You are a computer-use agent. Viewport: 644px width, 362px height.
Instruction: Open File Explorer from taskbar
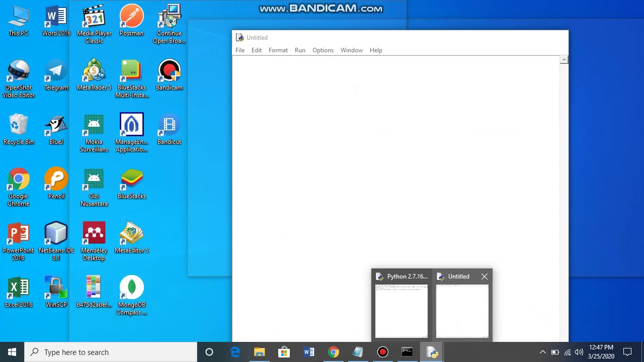pos(260,352)
